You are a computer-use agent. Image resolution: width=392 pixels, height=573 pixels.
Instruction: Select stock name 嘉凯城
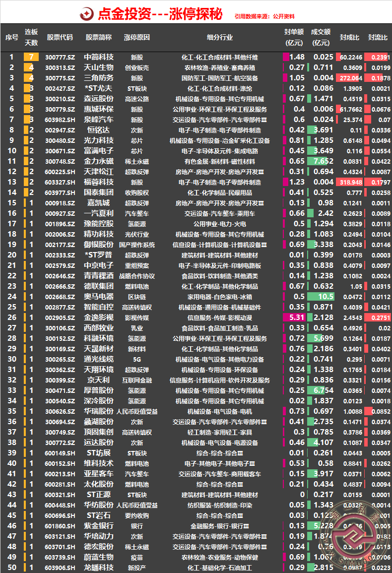coord(99,203)
